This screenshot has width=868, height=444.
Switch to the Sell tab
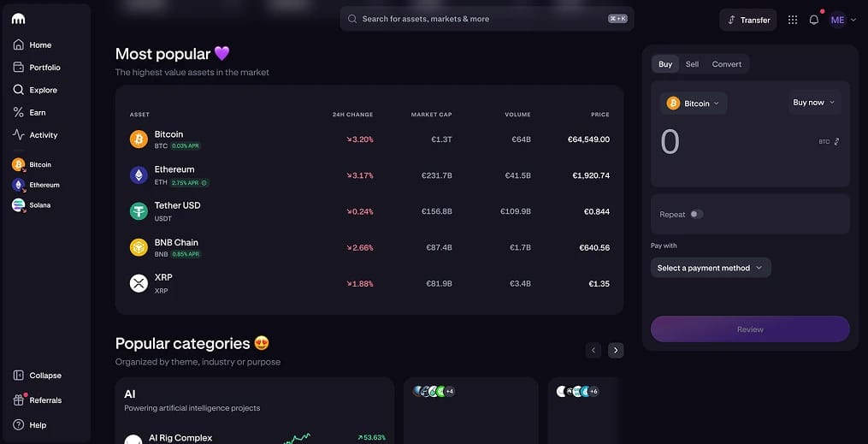(x=692, y=64)
